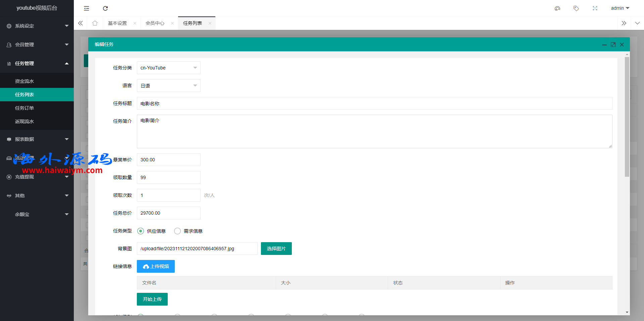Viewport: 644px width, 321px height.
Task: Click the 任务标题 input field
Action: 374,104
